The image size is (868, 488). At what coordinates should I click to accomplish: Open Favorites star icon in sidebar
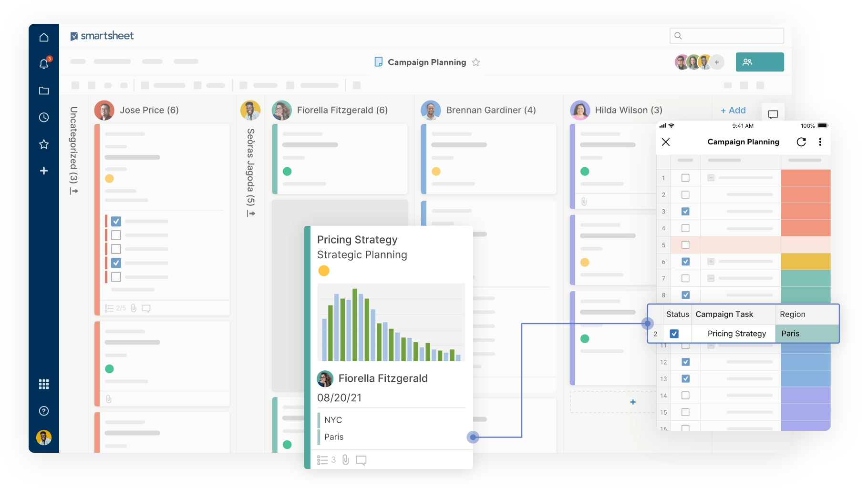44,144
